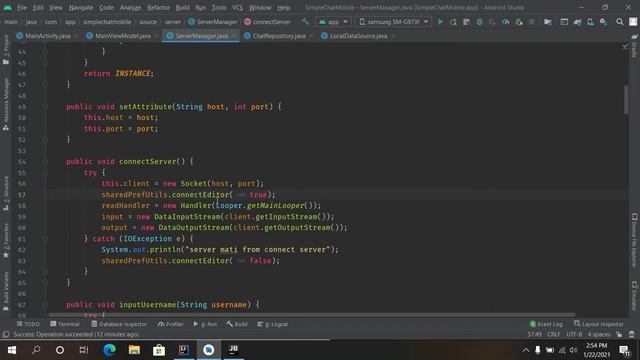Screen dimensions: 640x360
Task: Run the app with green play button
Action: point(440,22)
